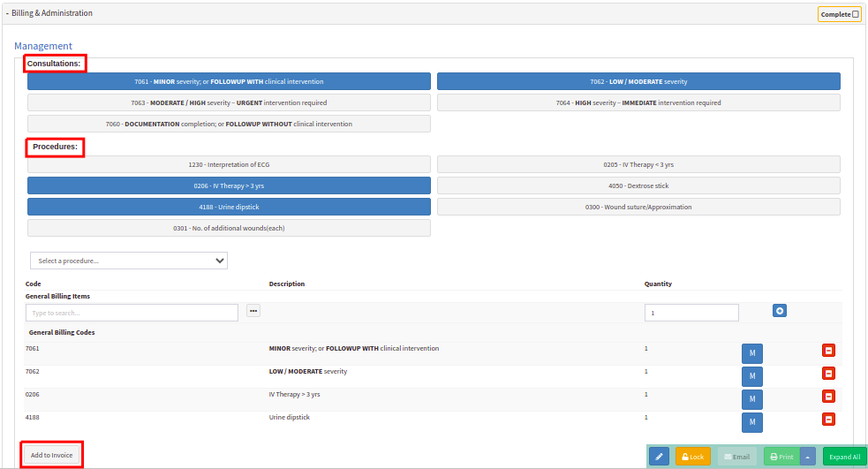
Task: Click the orange Lock button
Action: 692,457
